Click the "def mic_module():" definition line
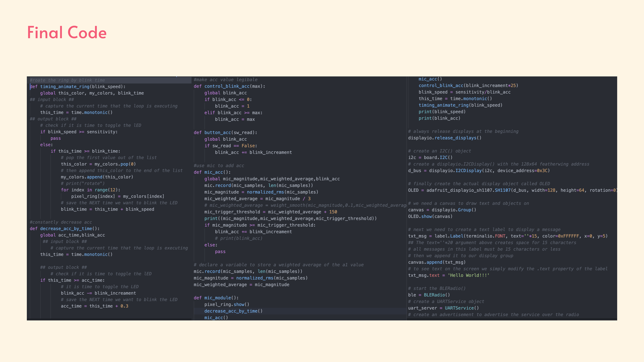Screen dimensions: 644x362 point(216,298)
